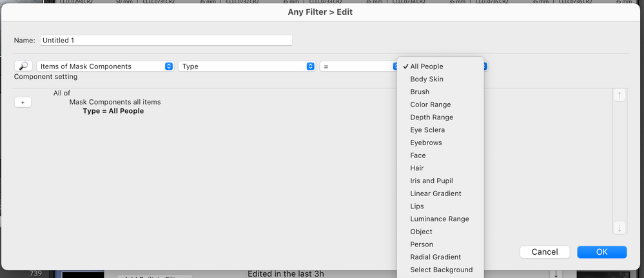Select Brush in the type list
Screen dimensions: 644x278
(420, 92)
